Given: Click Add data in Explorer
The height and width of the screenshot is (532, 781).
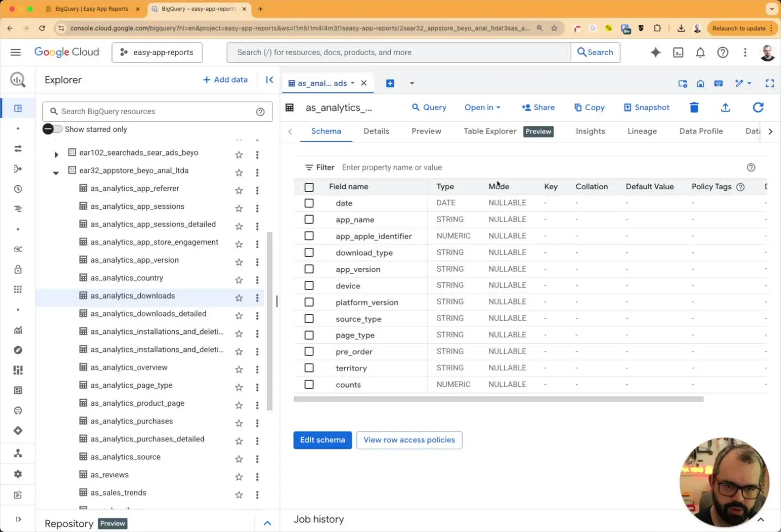Looking at the screenshot, I should pyautogui.click(x=225, y=80).
